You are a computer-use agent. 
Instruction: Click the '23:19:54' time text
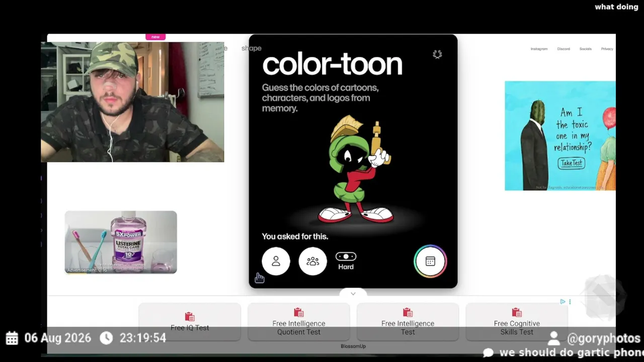[x=143, y=338]
